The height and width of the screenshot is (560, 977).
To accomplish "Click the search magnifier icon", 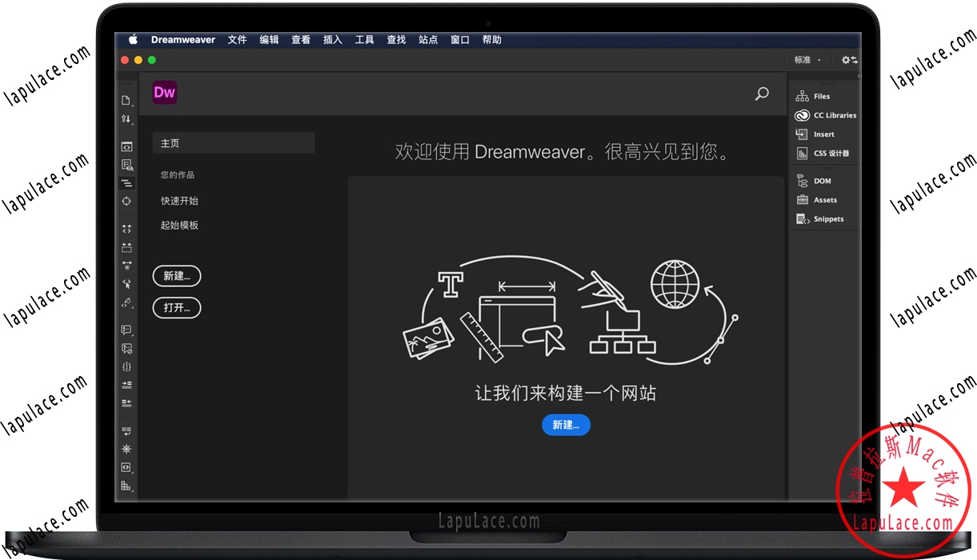I will click(762, 94).
